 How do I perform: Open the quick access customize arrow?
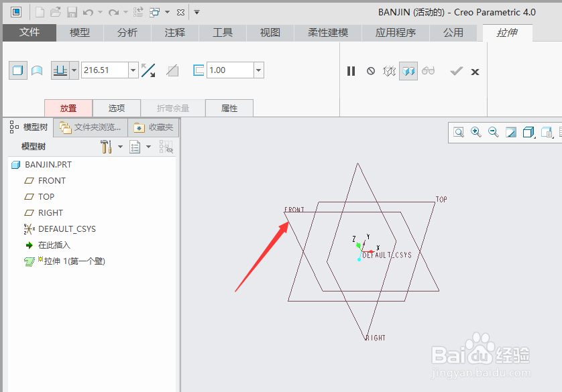[x=196, y=13]
